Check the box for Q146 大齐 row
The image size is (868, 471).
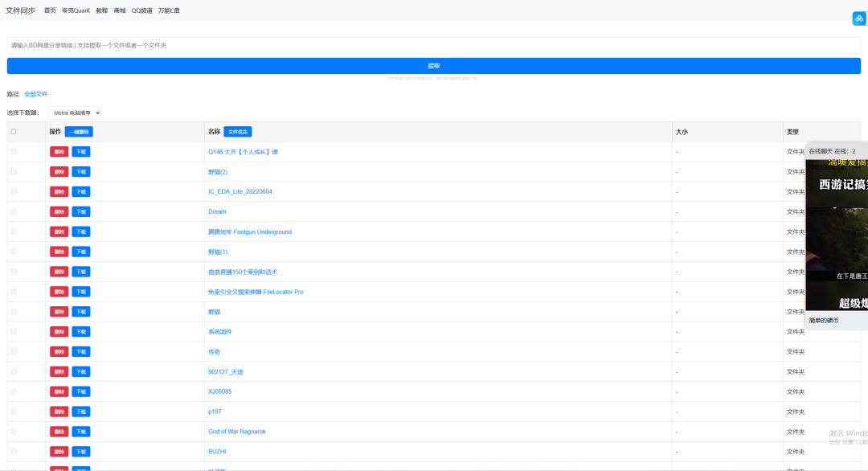click(x=13, y=151)
